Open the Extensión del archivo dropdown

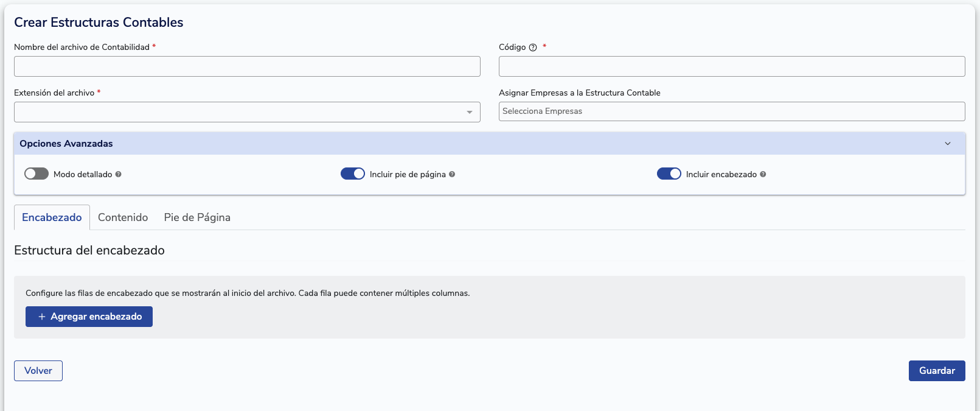click(470, 112)
